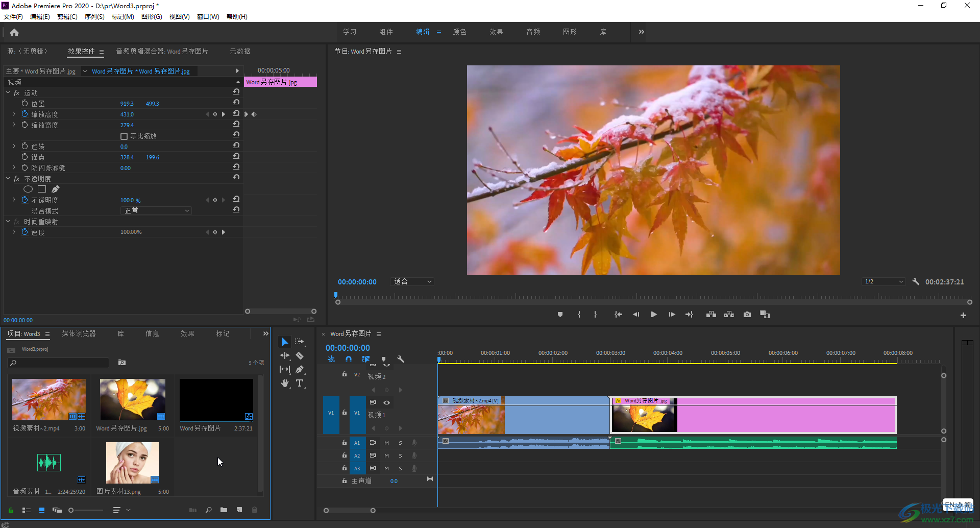Click New Bin folder icon
The width and height of the screenshot is (980, 528).
coord(224,510)
